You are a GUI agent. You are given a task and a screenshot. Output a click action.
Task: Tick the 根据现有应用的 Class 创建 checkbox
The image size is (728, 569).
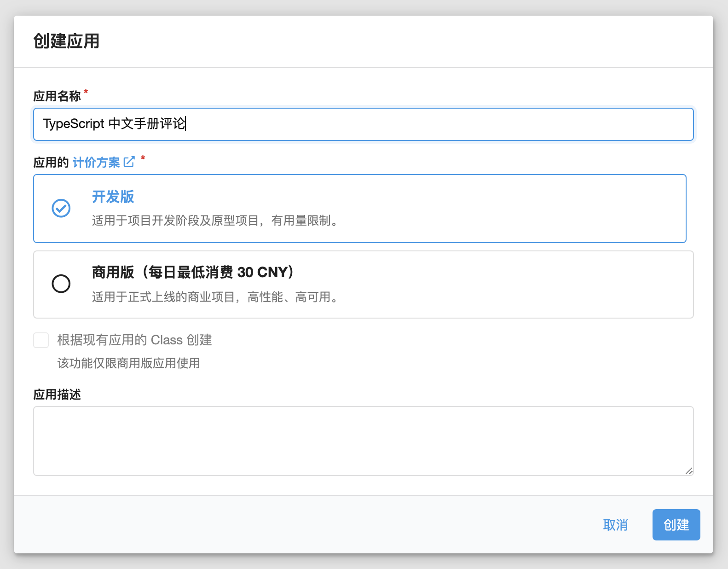coord(41,340)
